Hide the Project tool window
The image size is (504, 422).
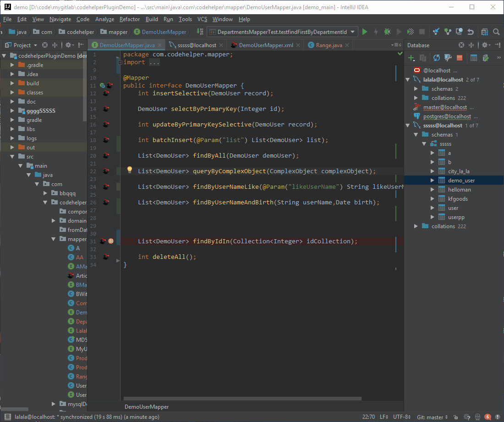coord(81,45)
